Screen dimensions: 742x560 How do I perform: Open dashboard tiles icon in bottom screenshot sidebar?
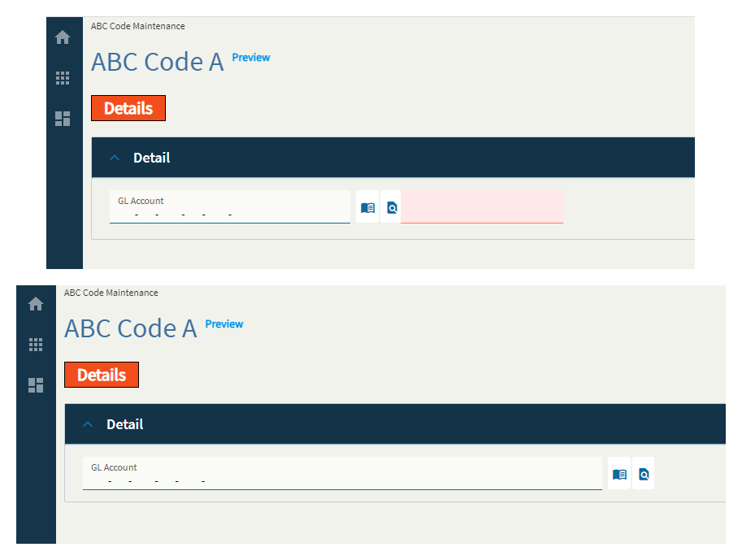(x=36, y=385)
